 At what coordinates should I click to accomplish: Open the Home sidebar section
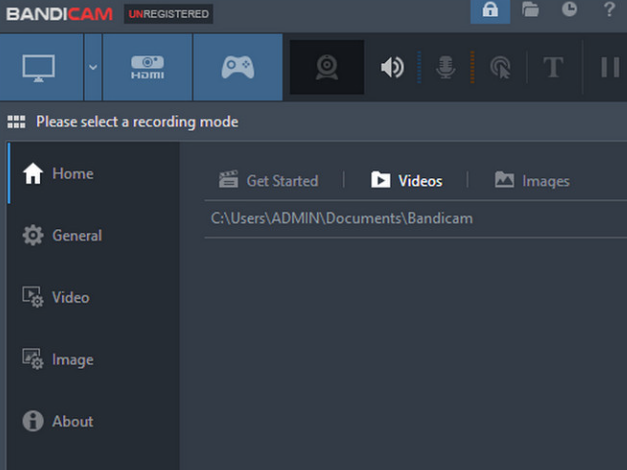pyautogui.click(x=93, y=174)
